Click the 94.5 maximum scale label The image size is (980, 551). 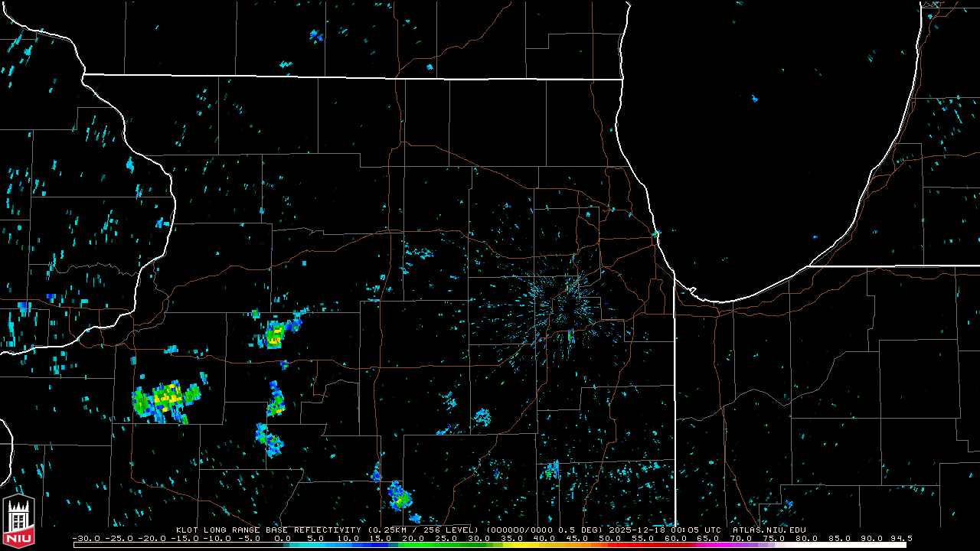tap(900, 539)
